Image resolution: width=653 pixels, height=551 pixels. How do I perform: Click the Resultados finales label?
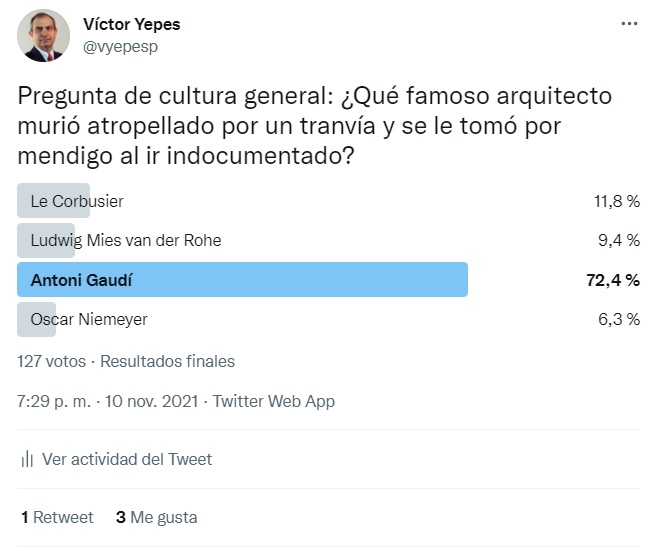pos(168,361)
